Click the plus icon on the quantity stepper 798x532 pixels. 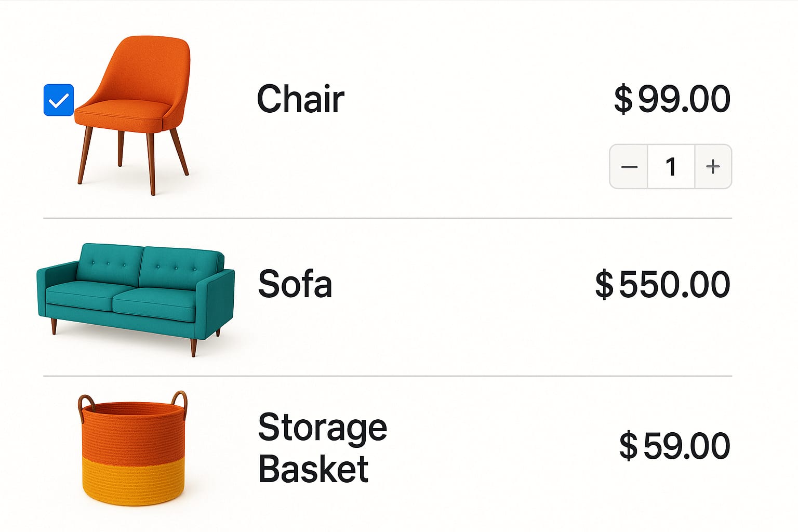click(712, 167)
